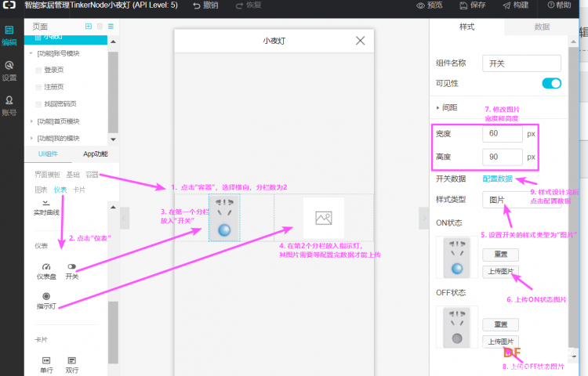The height and width of the screenshot is (376, 588).
Task: Expand the [功能]我的模块 tree node
Action: tap(31, 138)
